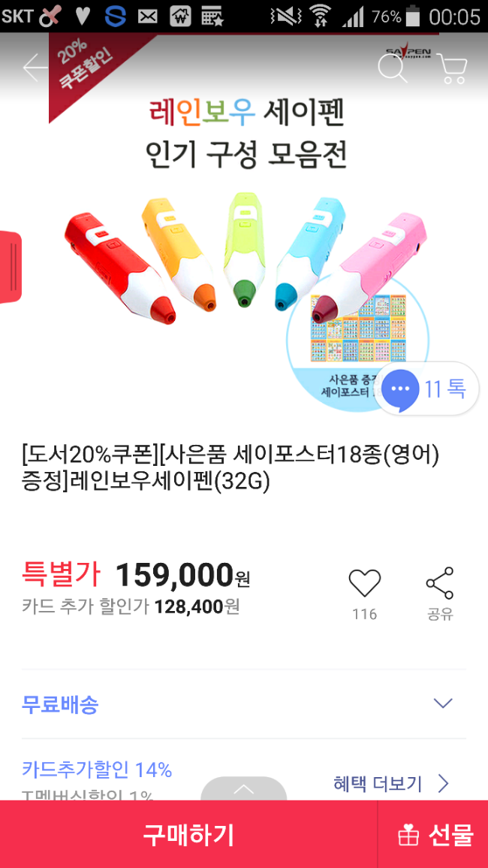Tap the rainbow Saypen product image
This screenshot has height=868, width=488.
point(225,256)
